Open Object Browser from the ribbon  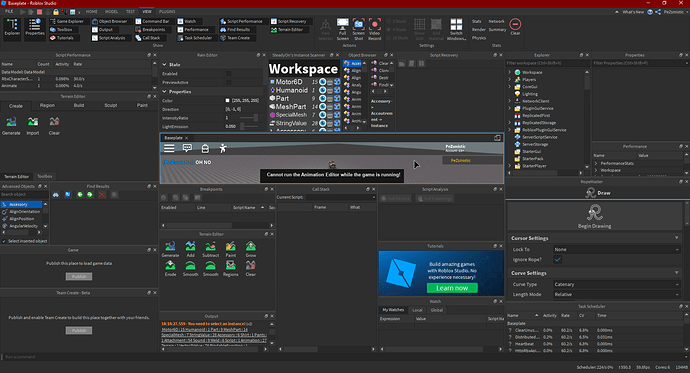point(110,21)
